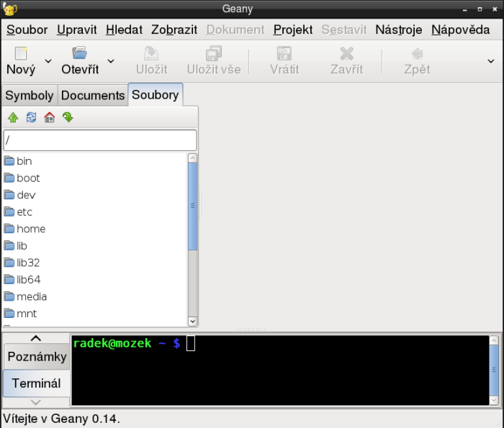Open the Nápověda help menu
Image resolution: width=504 pixels, height=428 pixels.
460,29
